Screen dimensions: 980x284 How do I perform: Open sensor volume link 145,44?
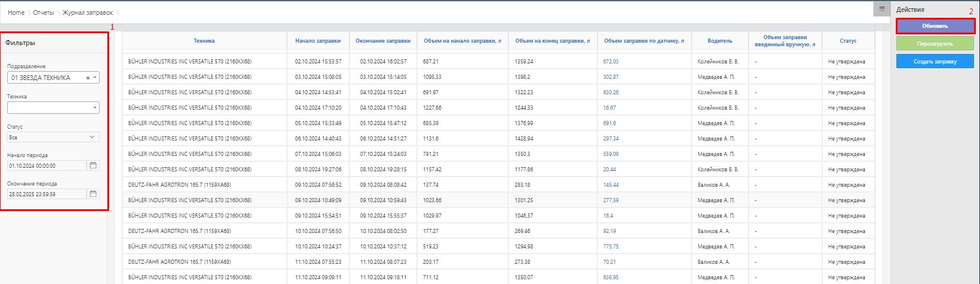pos(610,185)
